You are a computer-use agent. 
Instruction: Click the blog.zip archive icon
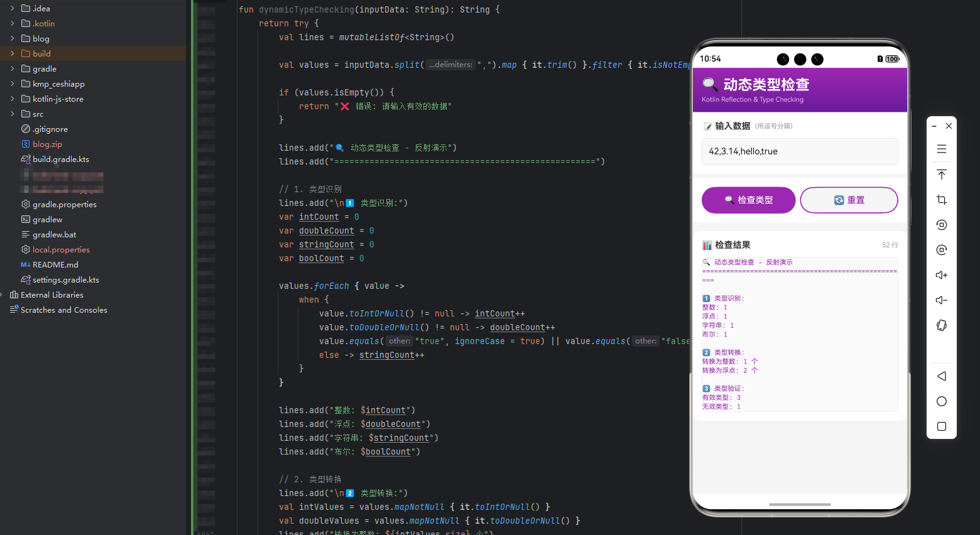click(x=26, y=144)
